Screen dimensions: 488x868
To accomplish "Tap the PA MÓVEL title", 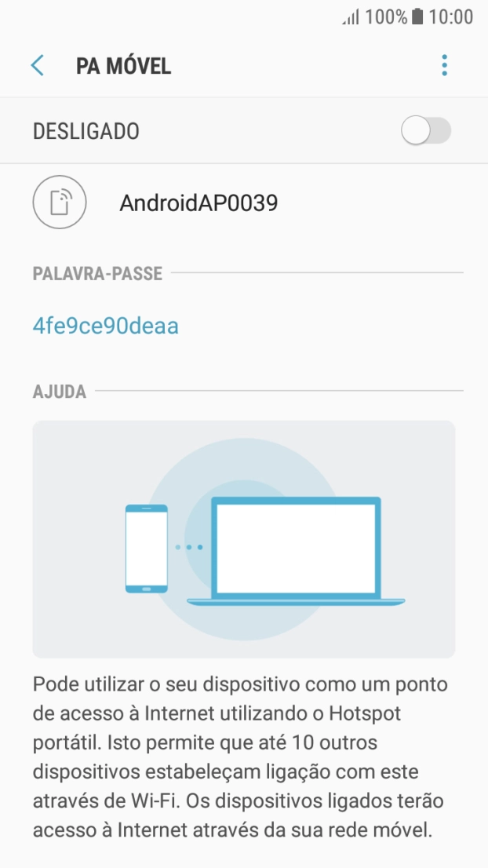I will [x=123, y=66].
